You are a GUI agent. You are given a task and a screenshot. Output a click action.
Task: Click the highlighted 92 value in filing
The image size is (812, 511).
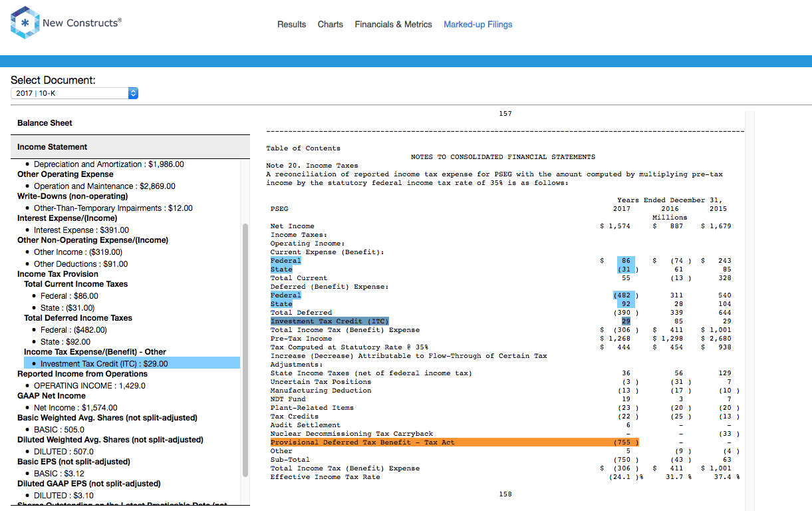626,304
